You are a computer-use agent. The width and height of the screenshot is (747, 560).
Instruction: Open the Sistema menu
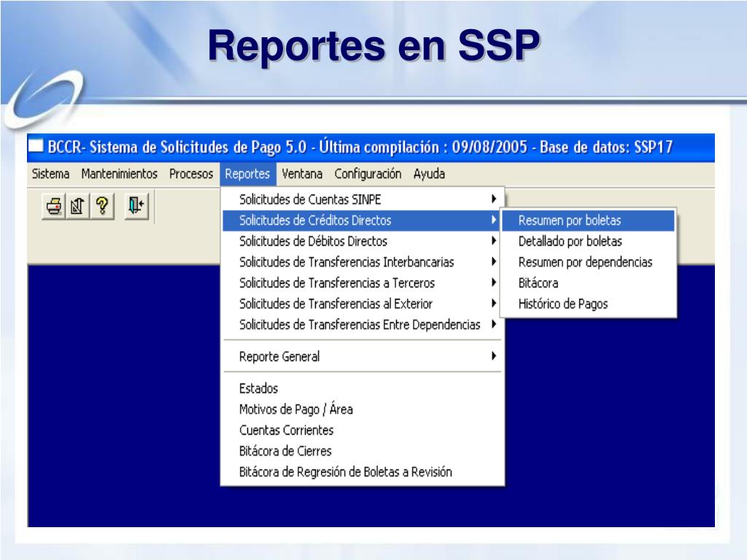(x=50, y=174)
